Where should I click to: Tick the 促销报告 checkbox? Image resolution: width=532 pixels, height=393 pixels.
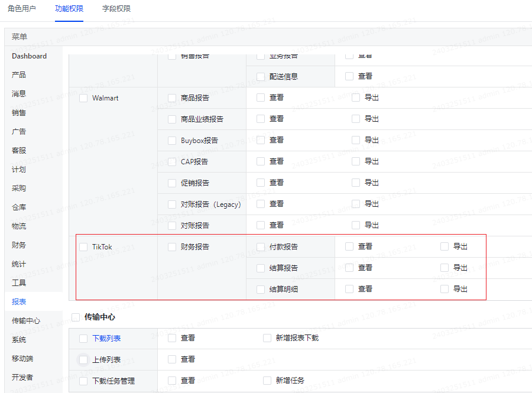pyautogui.click(x=172, y=183)
